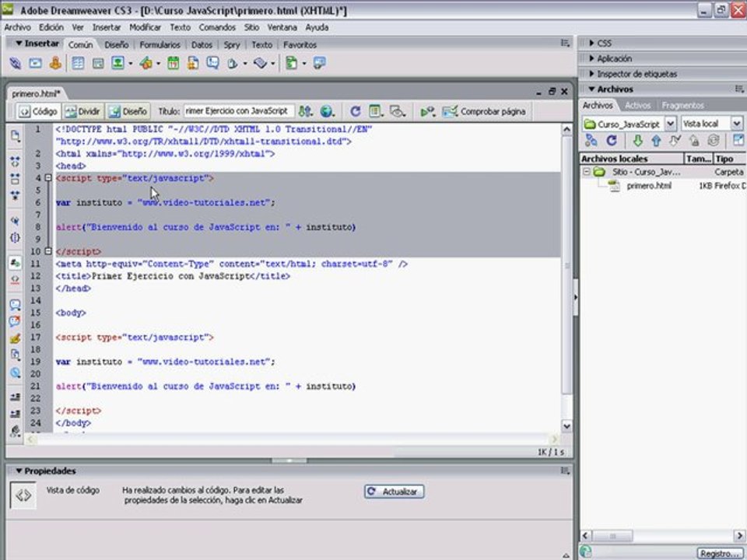Switch to Código view
This screenshot has height=560, width=747.
(x=39, y=111)
